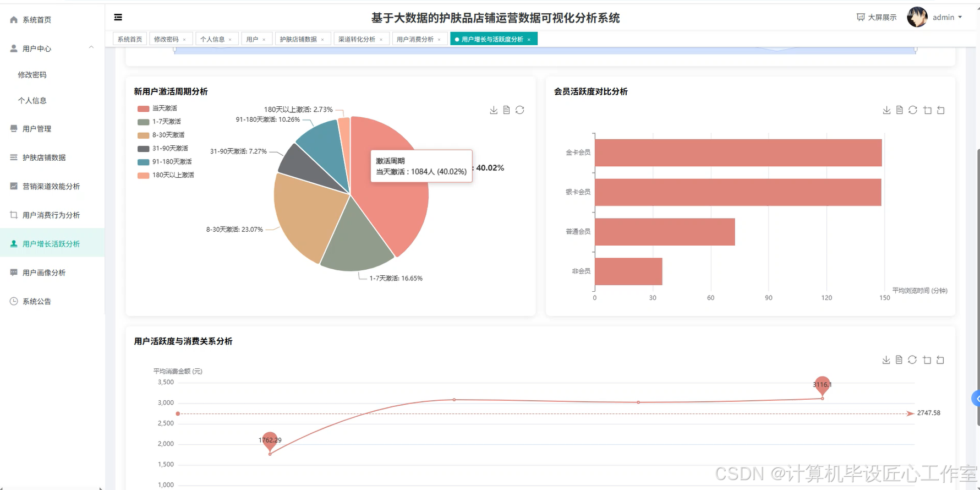Click the 用户画像分析 sidebar icon
The height and width of the screenshot is (490, 980).
(14, 272)
